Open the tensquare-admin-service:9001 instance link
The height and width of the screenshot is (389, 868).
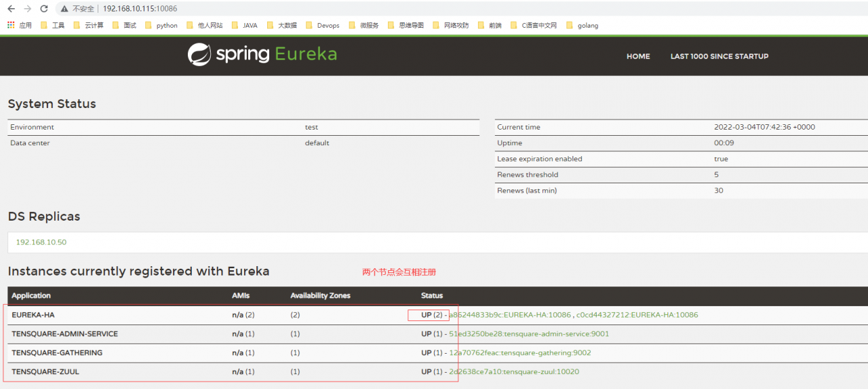pos(529,334)
